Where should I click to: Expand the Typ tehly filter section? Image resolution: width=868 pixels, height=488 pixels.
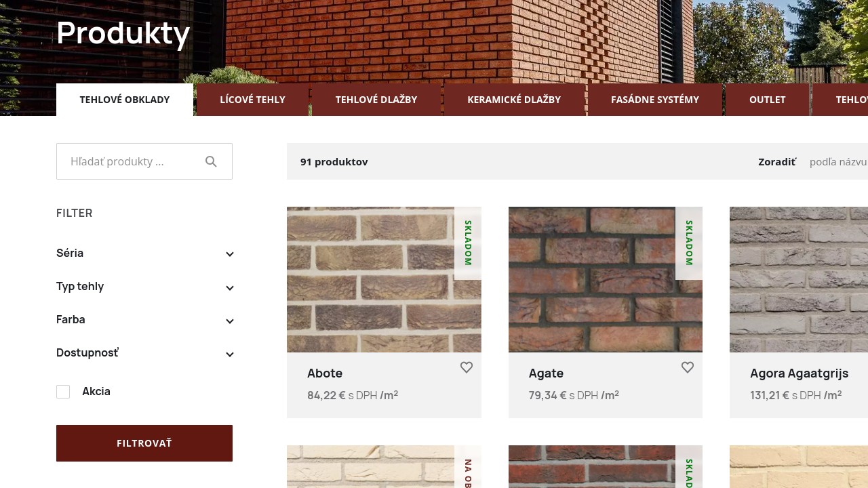pyautogui.click(x=230, y=287)
